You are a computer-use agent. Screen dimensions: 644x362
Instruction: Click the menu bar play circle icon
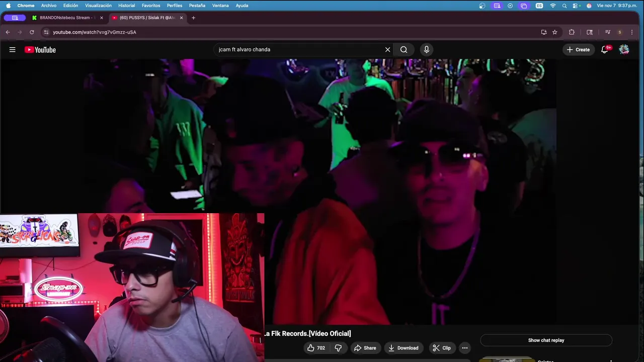[510, 6]
